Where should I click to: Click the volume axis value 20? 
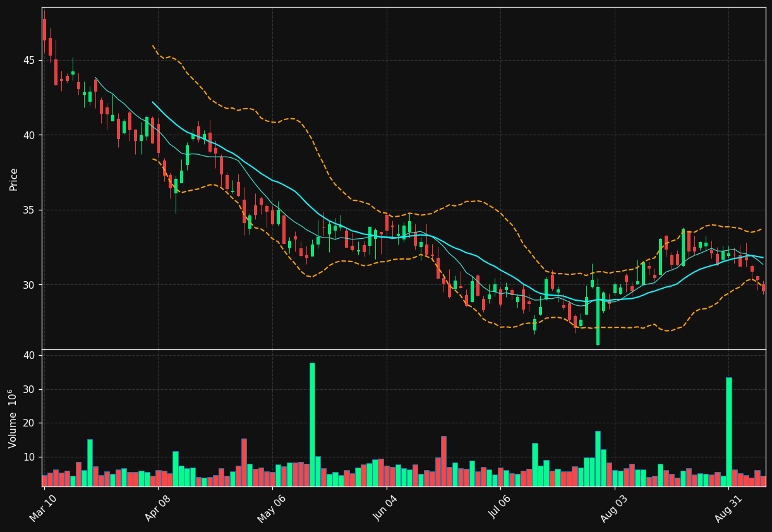pos(29,423)
